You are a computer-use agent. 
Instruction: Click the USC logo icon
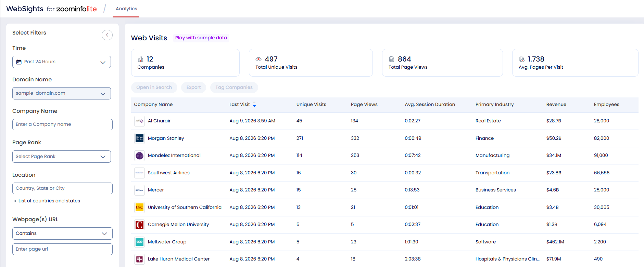tap(139, 208)
